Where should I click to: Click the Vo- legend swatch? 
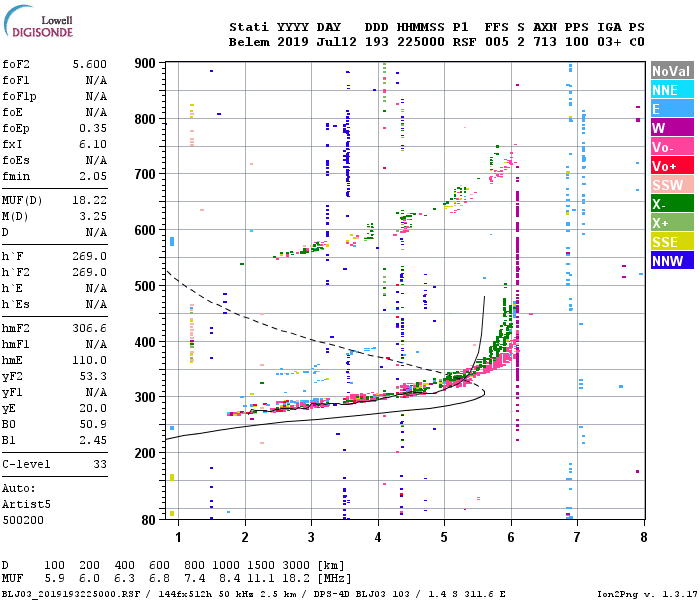(672, 146)
